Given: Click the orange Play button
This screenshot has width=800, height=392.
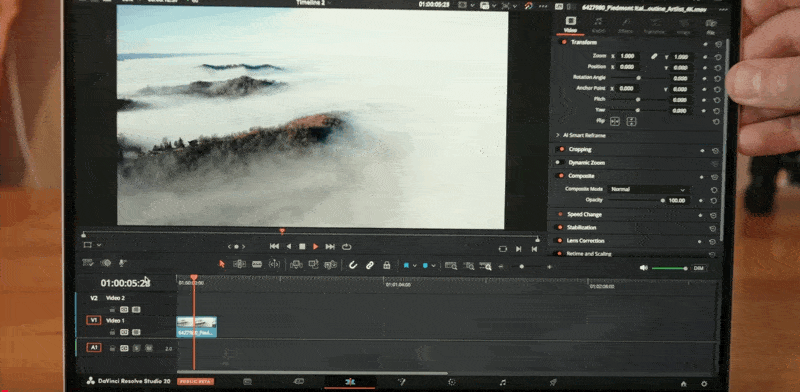Looking at the screenshot, I should click(x=315, y=247).
